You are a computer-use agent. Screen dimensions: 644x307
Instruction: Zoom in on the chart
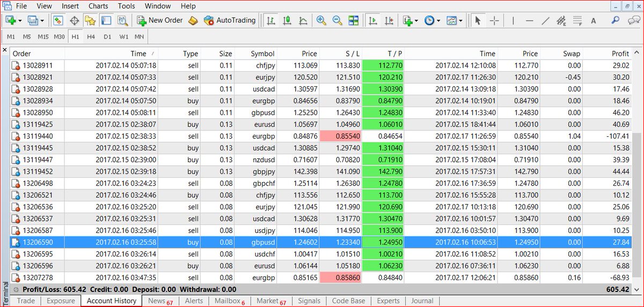click(321, 20)
